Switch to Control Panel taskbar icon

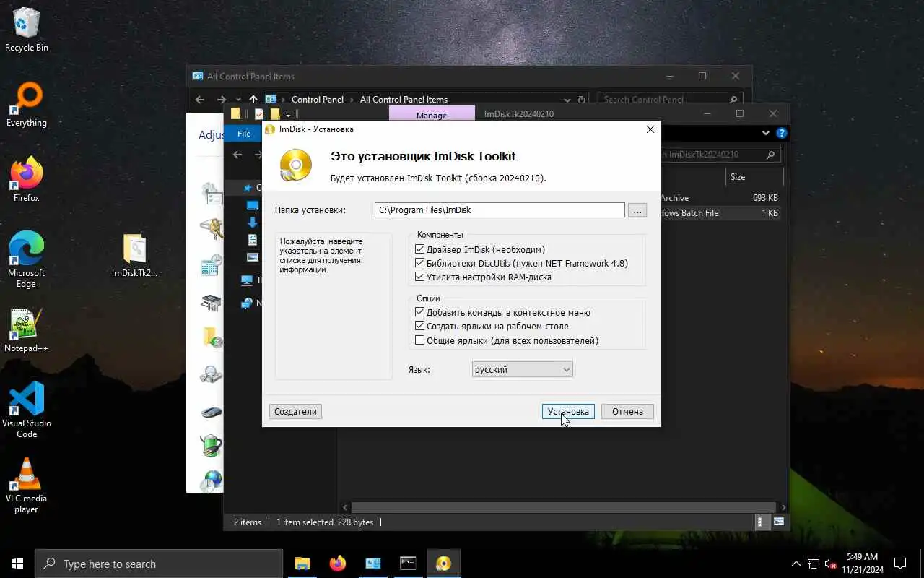[x=372, y=564]
